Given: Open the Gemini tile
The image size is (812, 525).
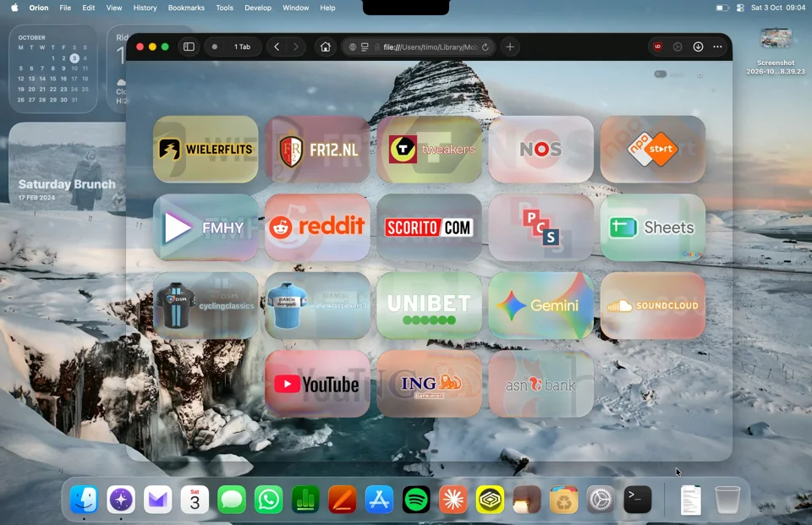Looking at the screenshot, I should coord(541,305).
